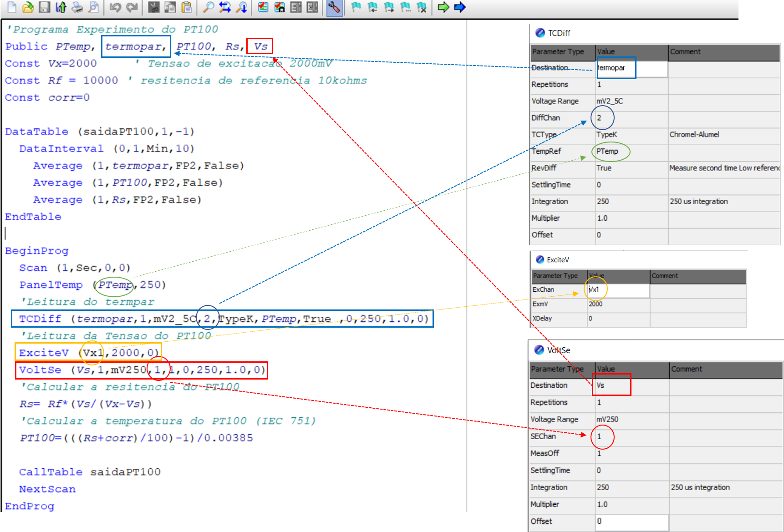Screen dimensions: 784x532
Task: Click the green right arrow icon
Action: click(443, 7)
